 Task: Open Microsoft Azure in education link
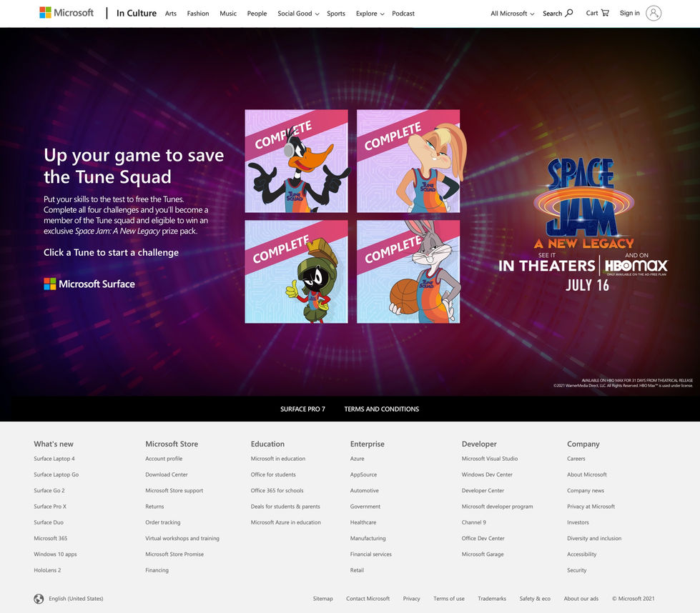(x=286, y=522)
